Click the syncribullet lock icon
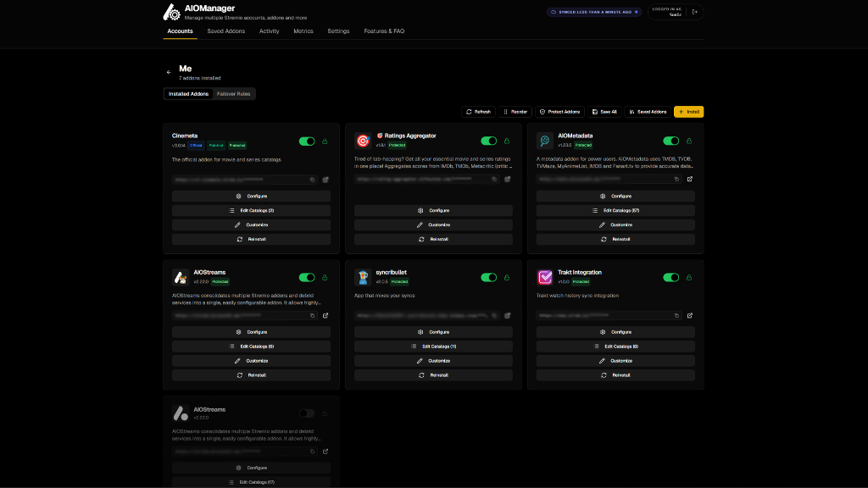 pyautogui.click(x=507, y=278)
